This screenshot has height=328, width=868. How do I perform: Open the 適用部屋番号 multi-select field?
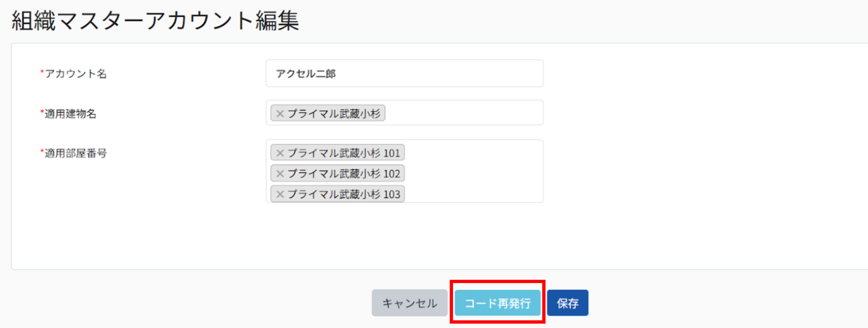coord(404,171)
